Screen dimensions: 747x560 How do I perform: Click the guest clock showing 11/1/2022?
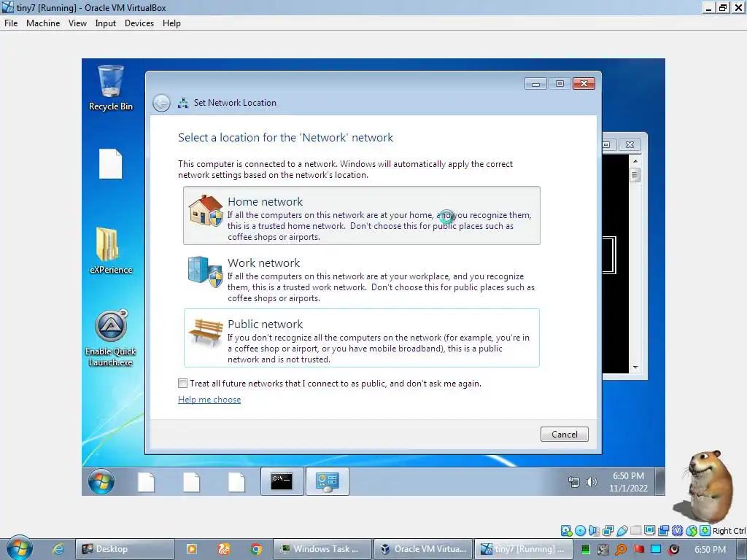628,482
